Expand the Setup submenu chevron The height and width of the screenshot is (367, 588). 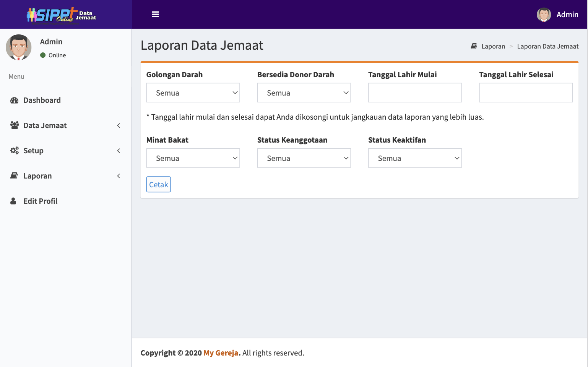tap(119, 151)
